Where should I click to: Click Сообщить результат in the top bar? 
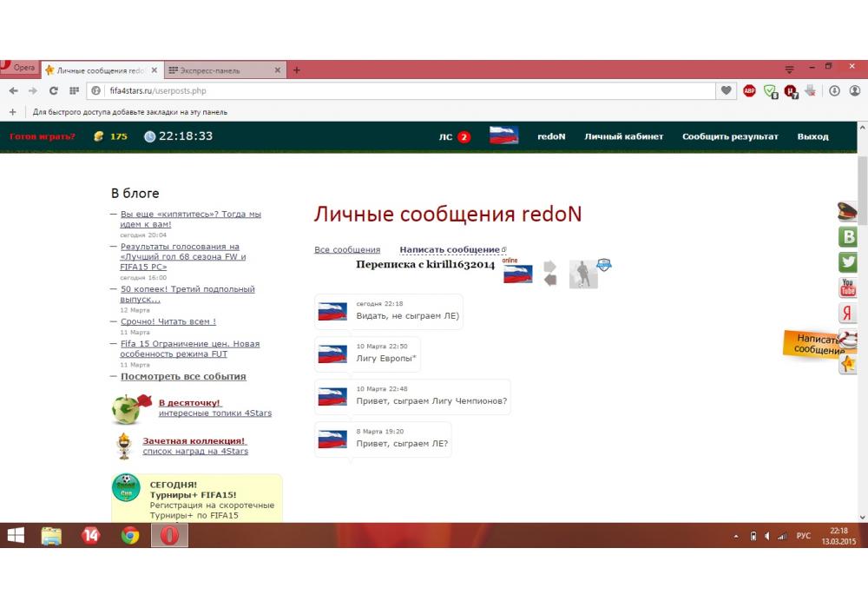point(730,136)
